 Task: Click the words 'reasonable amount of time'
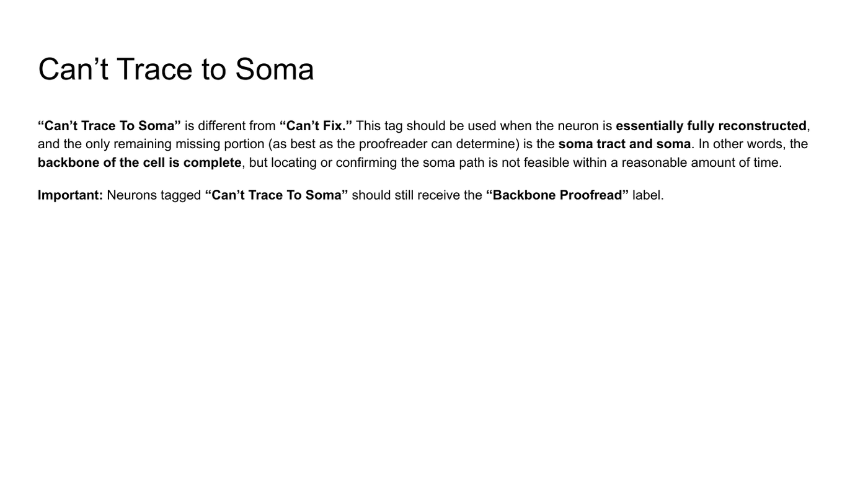click(x=700, y=162)
